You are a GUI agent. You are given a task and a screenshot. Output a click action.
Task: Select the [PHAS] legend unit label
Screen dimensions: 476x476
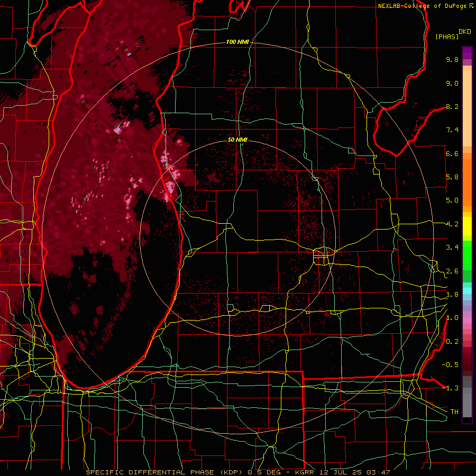point(447,37)
